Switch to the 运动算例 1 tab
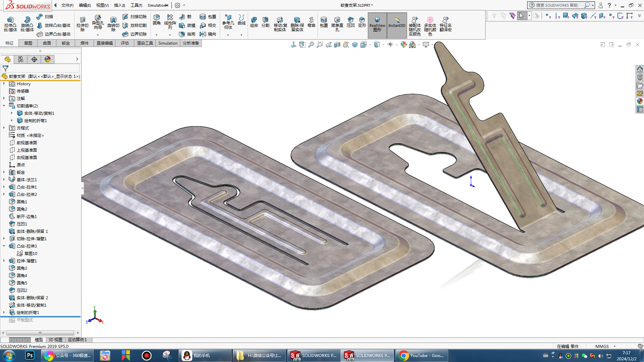644x362 pixels. pos(77,340)
